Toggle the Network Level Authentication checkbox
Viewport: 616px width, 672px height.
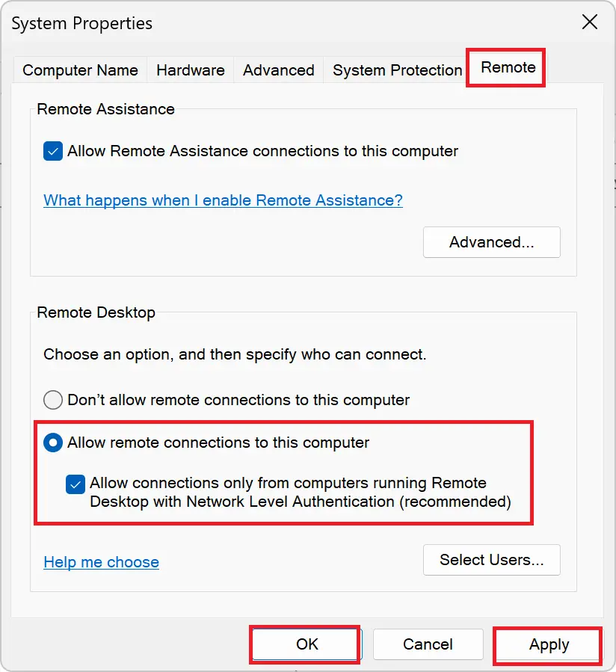click(x=75, y=484)
